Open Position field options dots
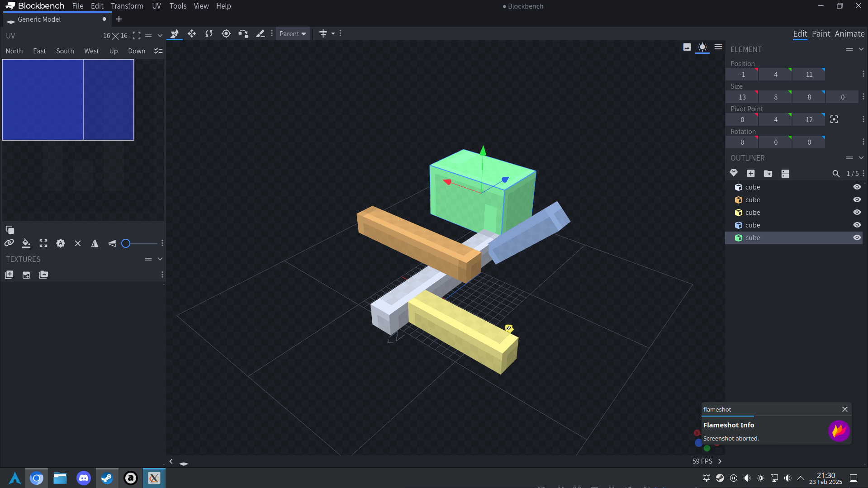The image size is (868, 488). pos(863,74)
